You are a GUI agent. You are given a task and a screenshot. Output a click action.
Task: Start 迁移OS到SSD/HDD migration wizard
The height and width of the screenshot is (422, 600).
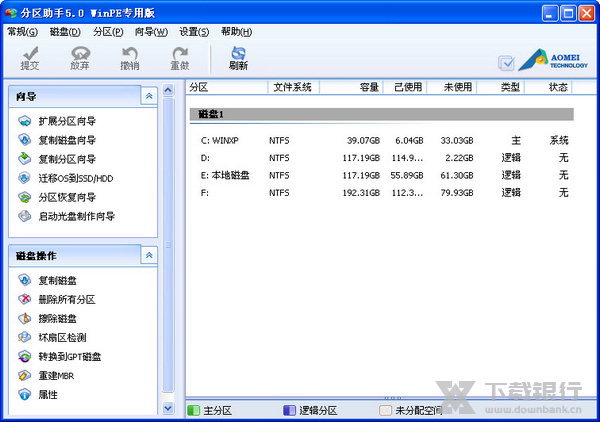[x=25, y=178]
